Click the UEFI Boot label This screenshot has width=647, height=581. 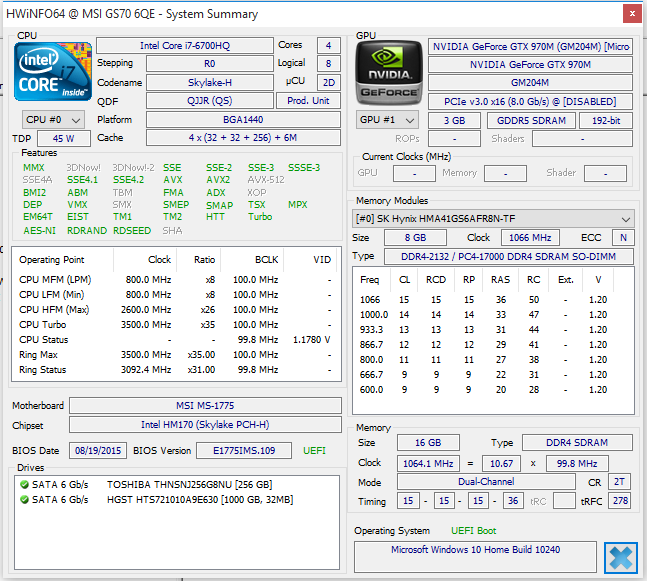[x=473, y=531]
